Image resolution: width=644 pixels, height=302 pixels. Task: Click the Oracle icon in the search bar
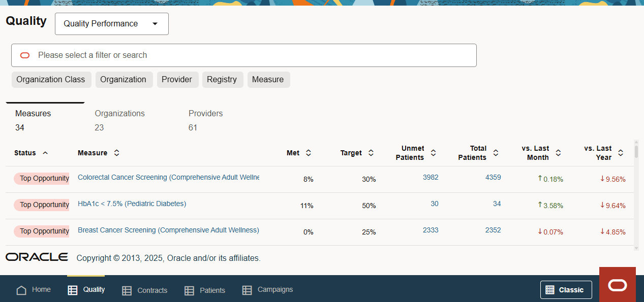(x=25, y=55)
